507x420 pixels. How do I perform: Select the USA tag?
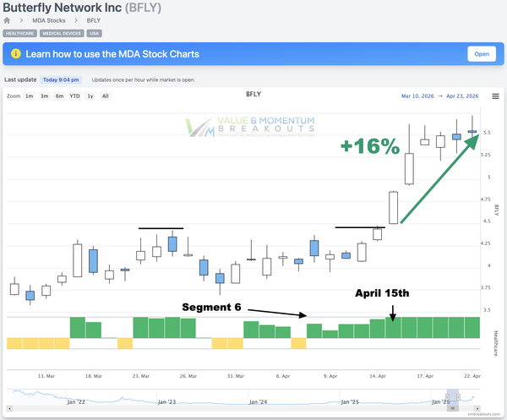[x=94, y=33]
